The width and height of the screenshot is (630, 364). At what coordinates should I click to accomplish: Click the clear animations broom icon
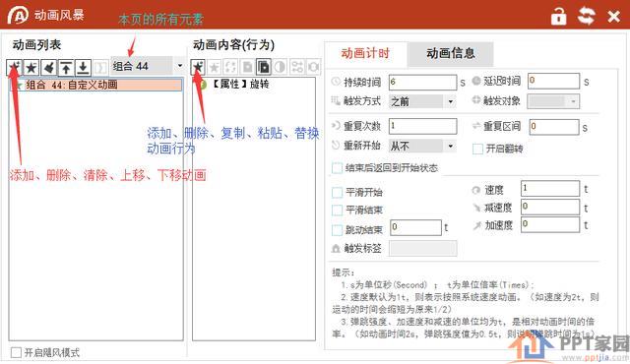coord(48,67)
